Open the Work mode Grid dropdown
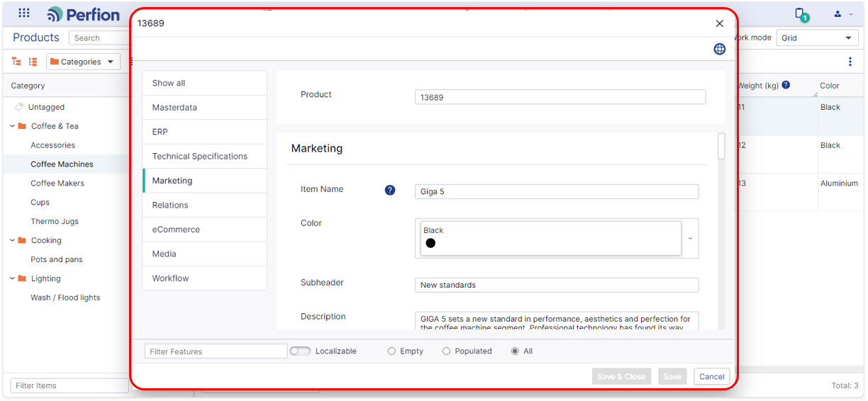 (817, 38)
